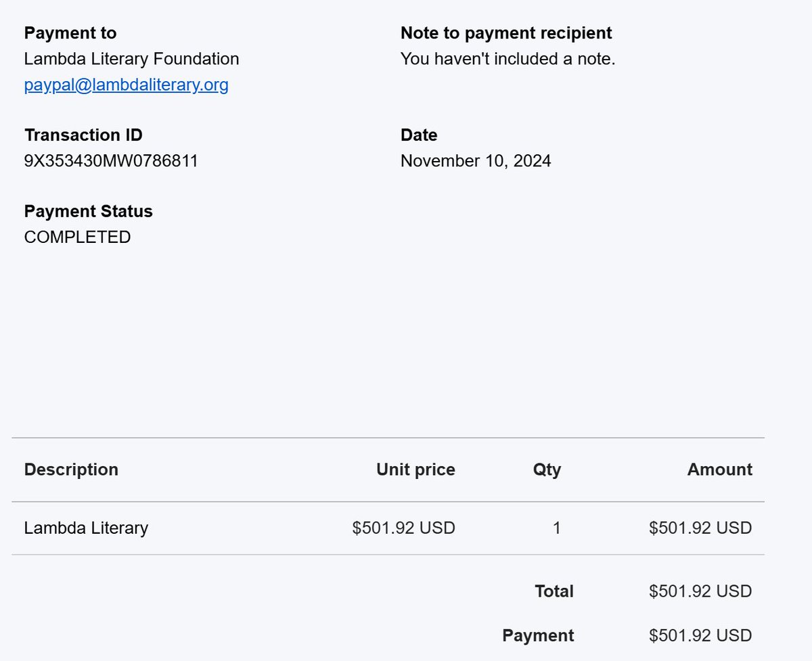Screen dimensions: 812x661
Task: Select the date November 10, 2024
Action: click(476, 161)
